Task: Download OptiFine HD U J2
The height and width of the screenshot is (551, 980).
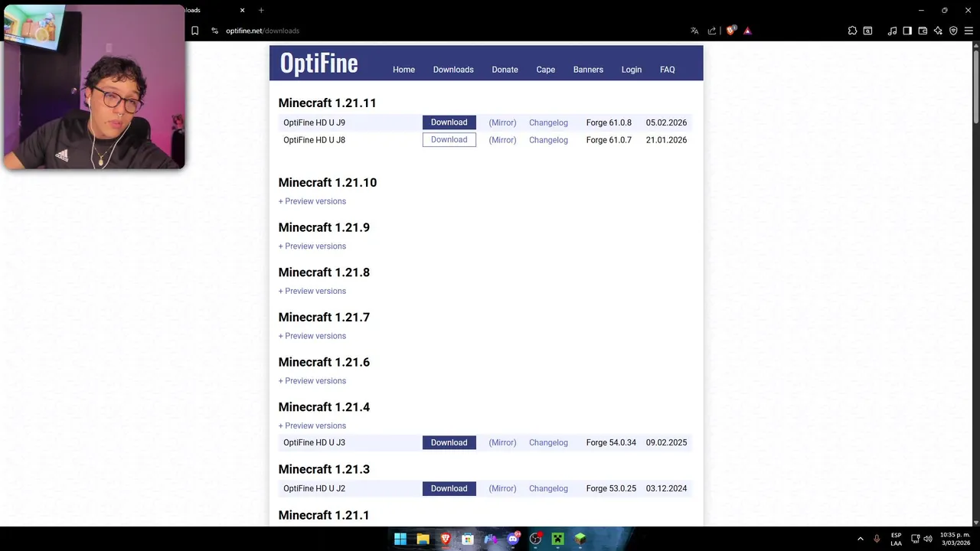Action: (449, 488)
